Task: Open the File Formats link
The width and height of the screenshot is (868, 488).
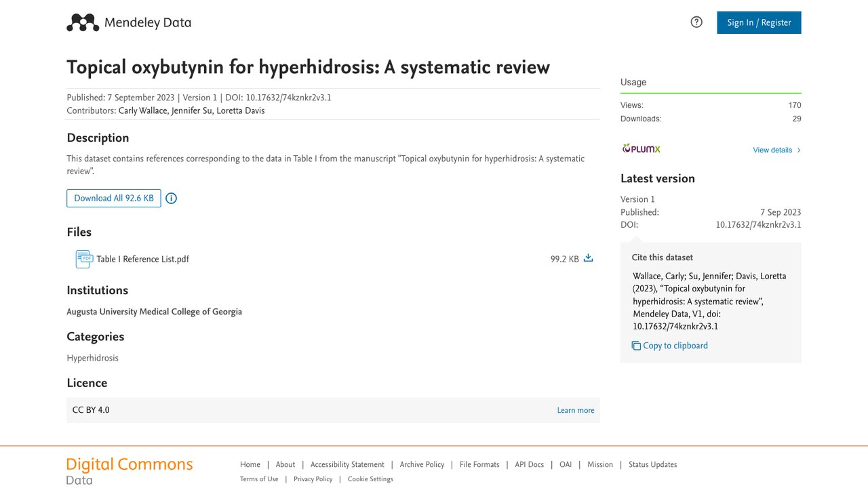Action: point(479,464)
